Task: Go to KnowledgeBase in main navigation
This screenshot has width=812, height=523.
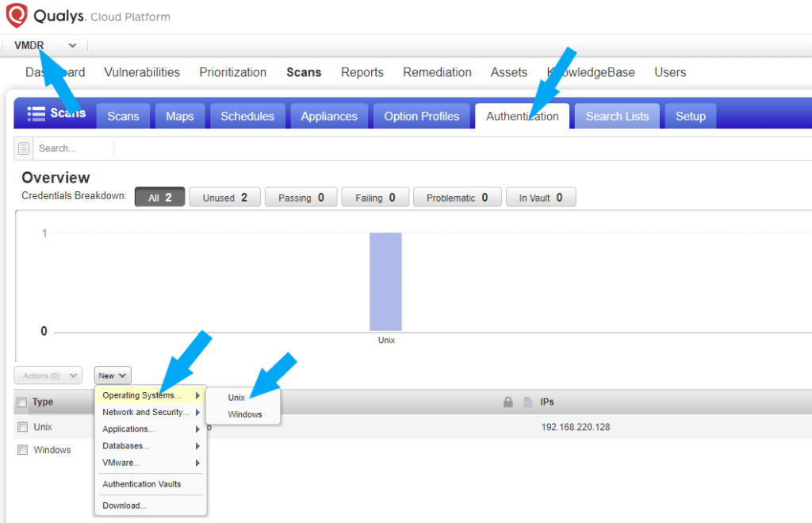Action: [591, 72]
